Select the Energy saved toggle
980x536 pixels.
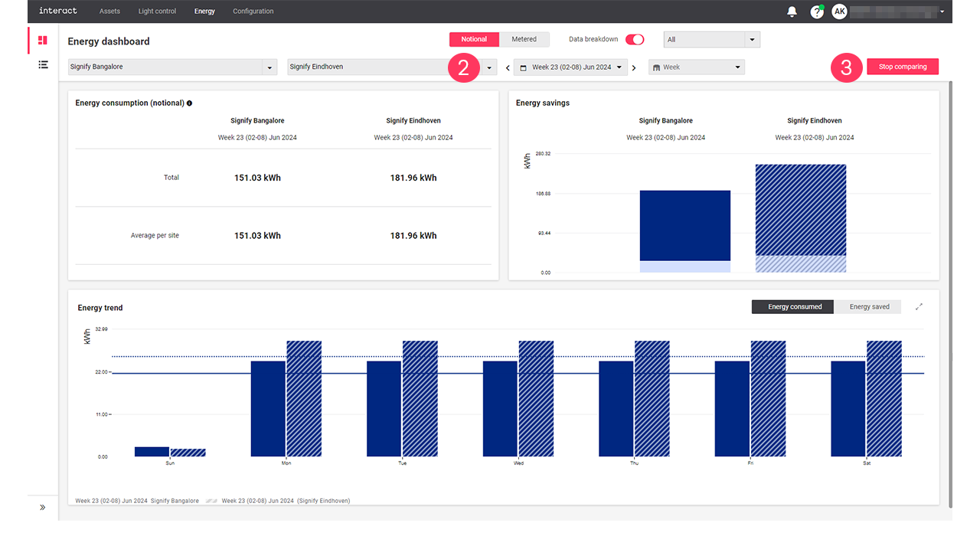(868, 306)
